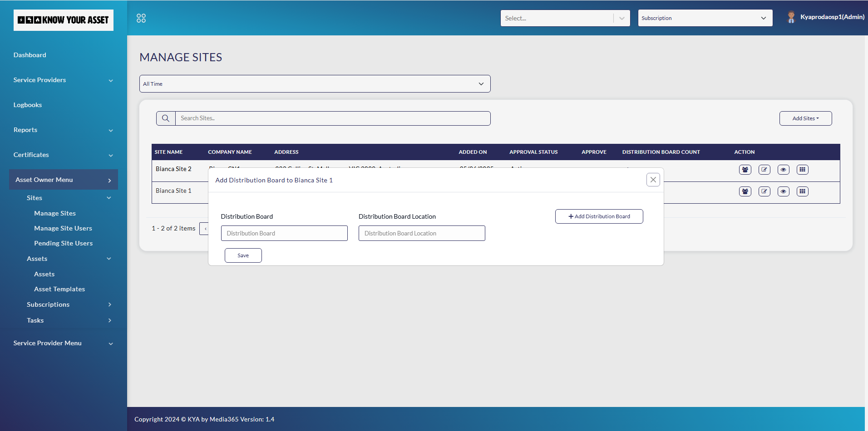Click the edit icon for Bianca Site 1
This screenshot has width=868, height=431.
click(x=764, y=191)
